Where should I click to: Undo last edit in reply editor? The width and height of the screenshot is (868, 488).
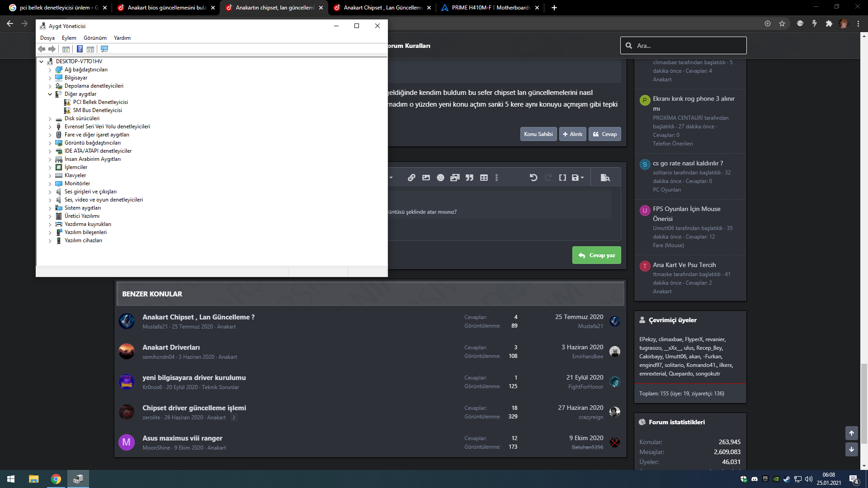pos(533,178)
